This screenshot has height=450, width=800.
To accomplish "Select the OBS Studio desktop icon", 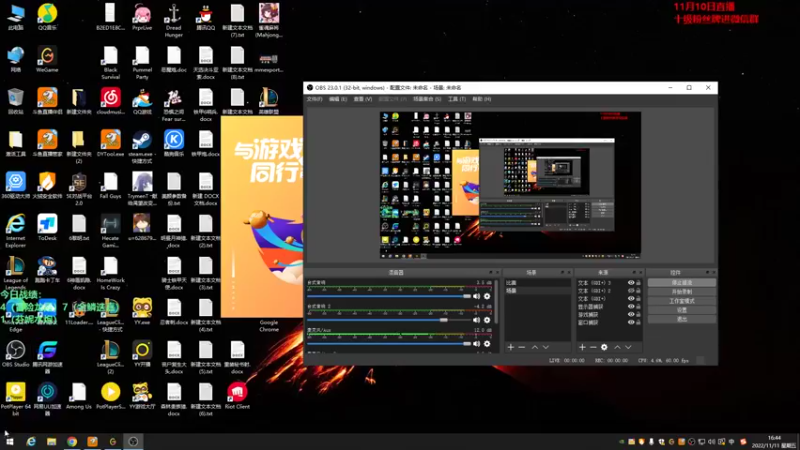I will pos(15,354).
